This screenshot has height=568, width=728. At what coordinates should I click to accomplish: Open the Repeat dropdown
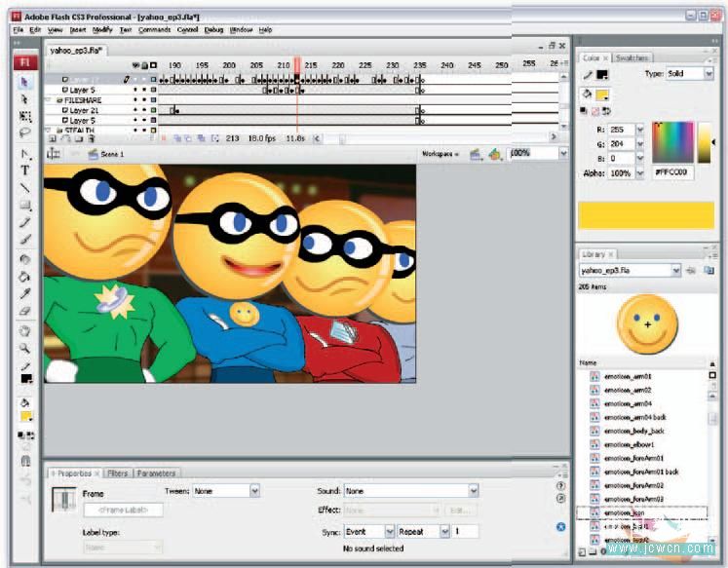[423, 532]
